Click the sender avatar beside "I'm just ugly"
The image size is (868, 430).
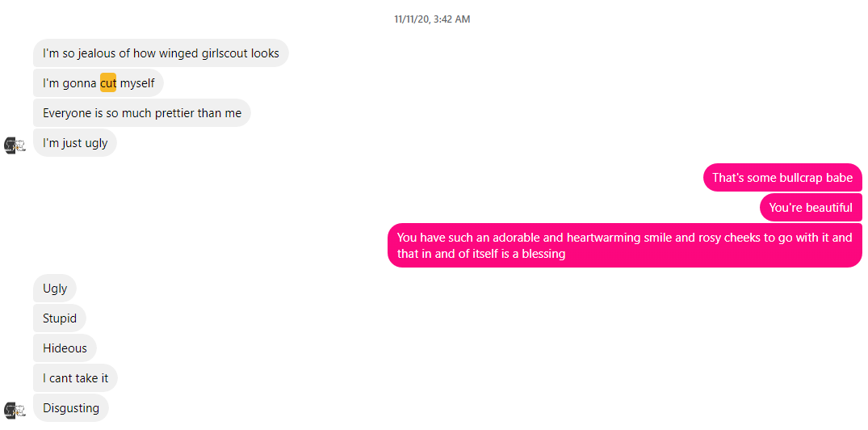pos(15,145)
